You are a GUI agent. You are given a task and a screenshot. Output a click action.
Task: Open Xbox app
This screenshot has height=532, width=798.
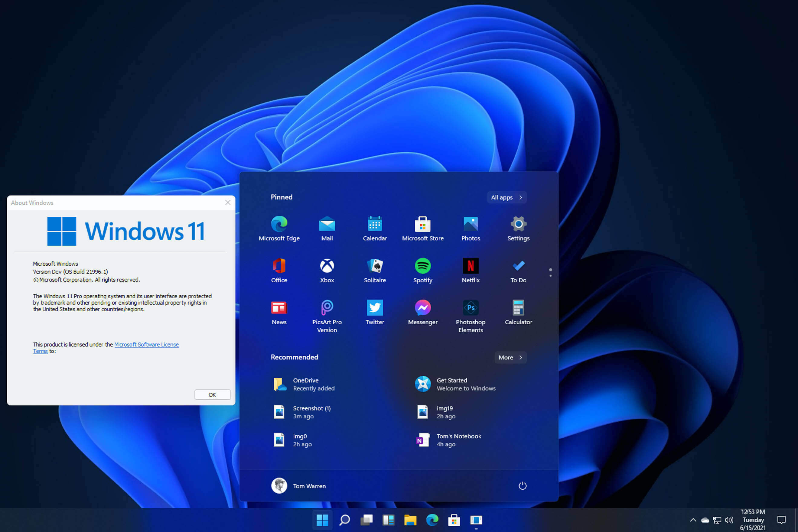(x=327, y=267)
